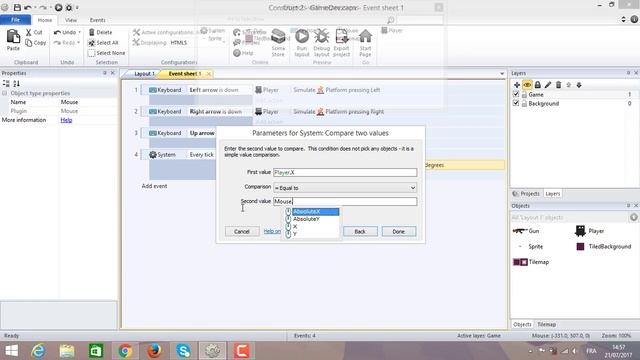Switch to the View ribbon tab
The image size is (640, 360).
pos(71,20)
